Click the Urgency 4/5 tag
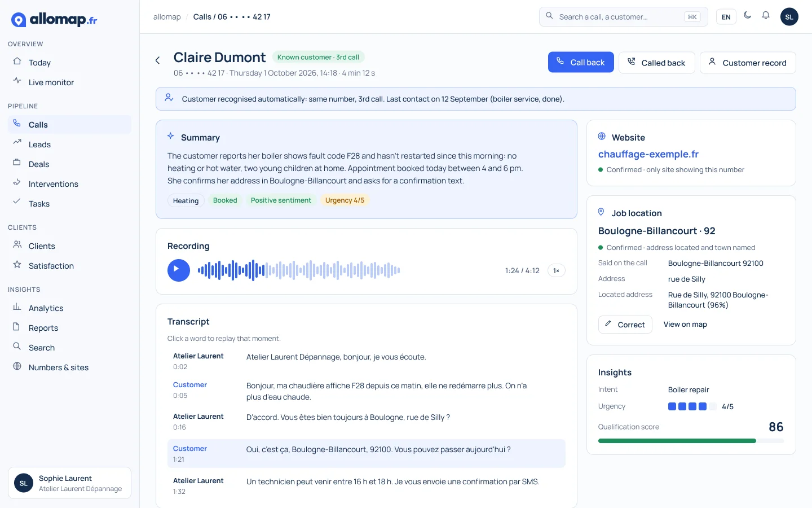The height and width of the screenshot is (508, 812). [345, 200]
